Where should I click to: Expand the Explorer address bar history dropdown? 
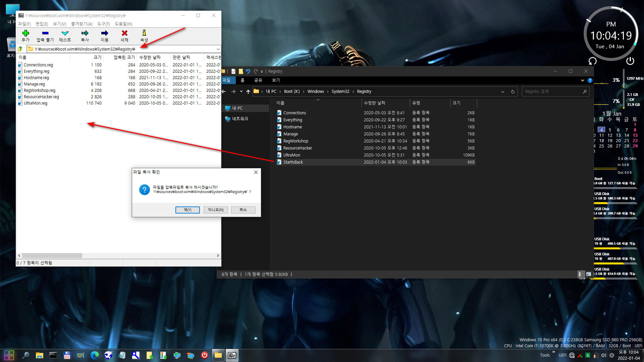(502, 92)
